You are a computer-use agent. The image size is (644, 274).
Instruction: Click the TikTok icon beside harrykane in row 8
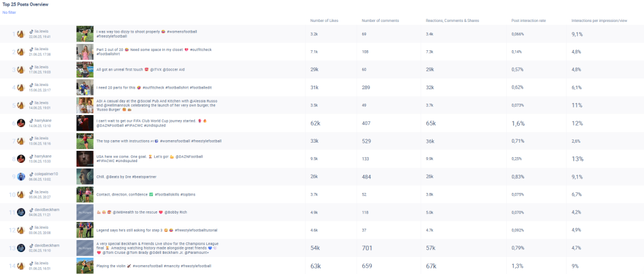pos(31,156)
